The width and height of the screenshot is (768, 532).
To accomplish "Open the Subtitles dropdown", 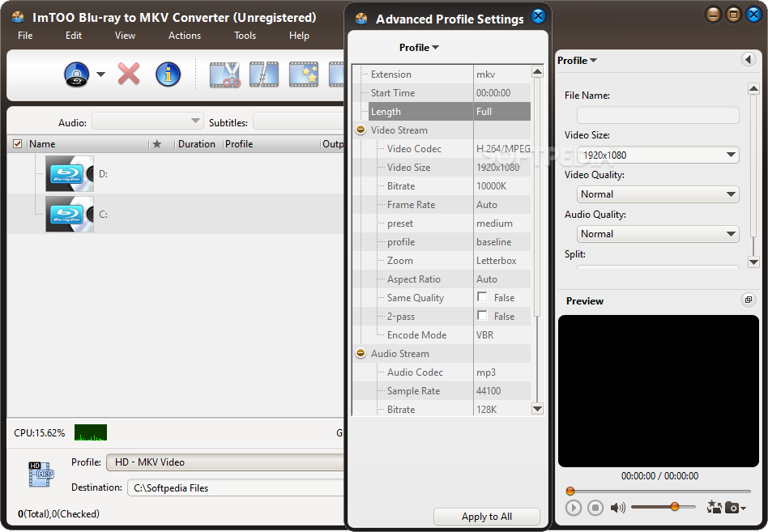I will (x=299, y=121).
